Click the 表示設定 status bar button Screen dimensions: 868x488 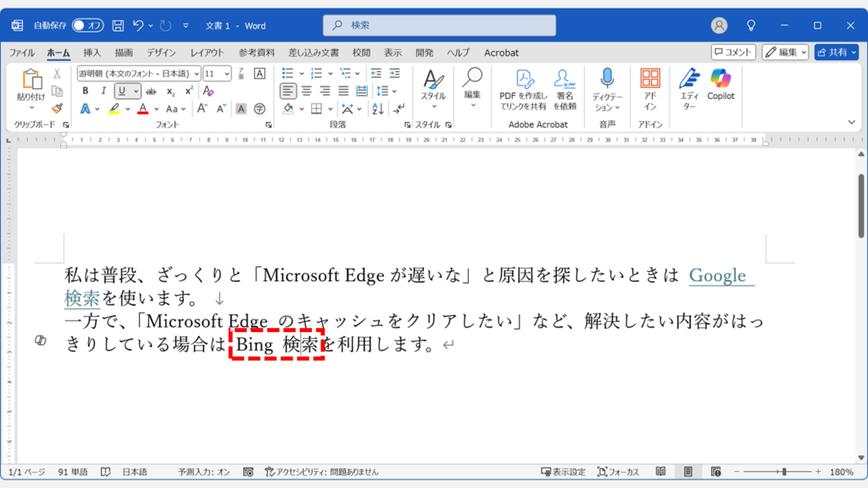(563, 472)
